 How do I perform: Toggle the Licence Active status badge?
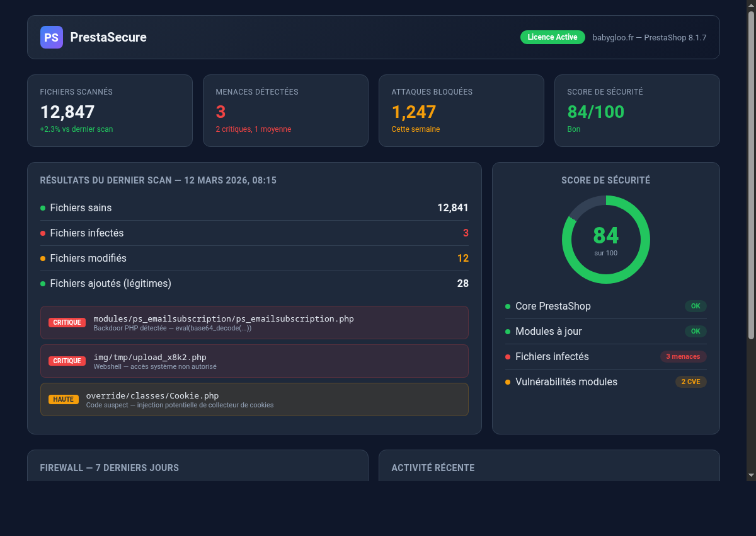point(553,37)
